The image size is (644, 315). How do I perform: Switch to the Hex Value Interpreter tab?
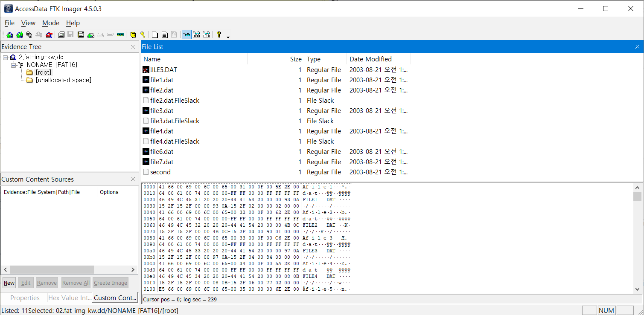pyautogui.click(x=70, y=298)
